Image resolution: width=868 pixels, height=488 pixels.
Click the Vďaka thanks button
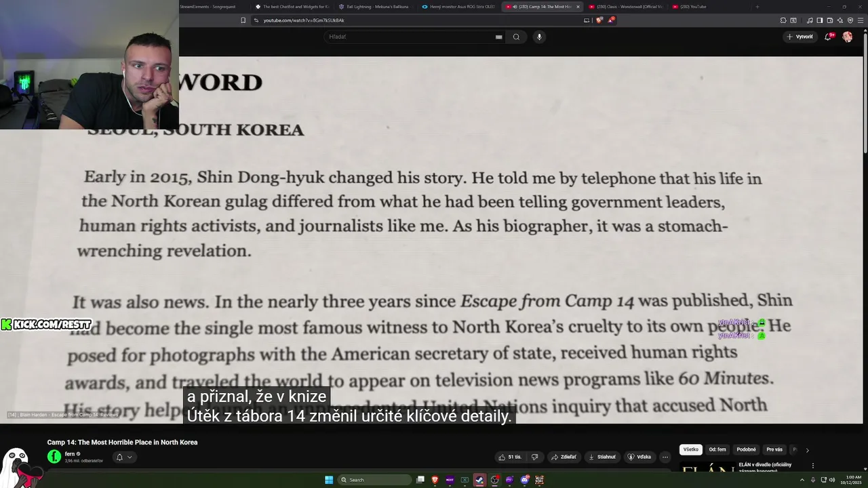tap(639, 457)
